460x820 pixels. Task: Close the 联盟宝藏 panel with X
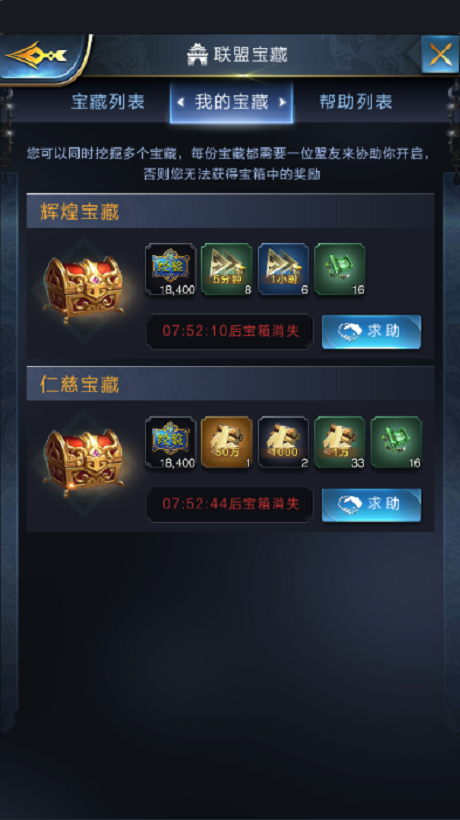(440, 54)
